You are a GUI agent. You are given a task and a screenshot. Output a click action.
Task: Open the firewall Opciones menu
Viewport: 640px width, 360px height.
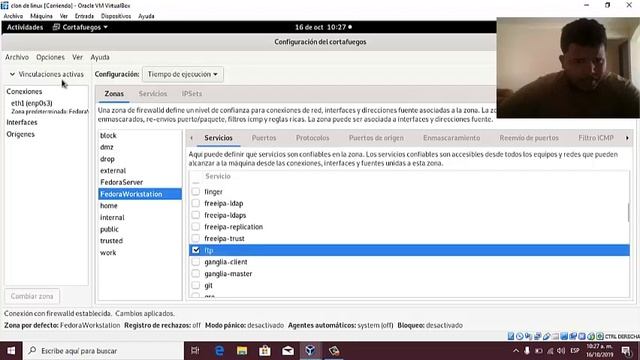click(x=50, y=57)
